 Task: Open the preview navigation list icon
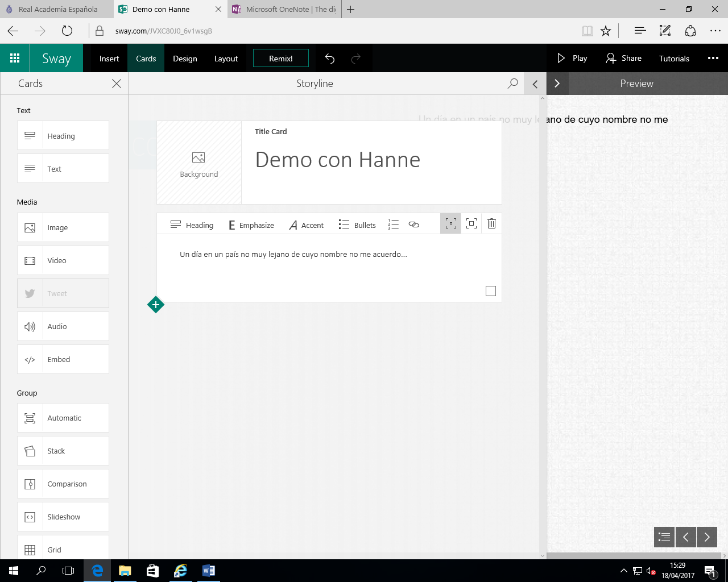(664, 537)
